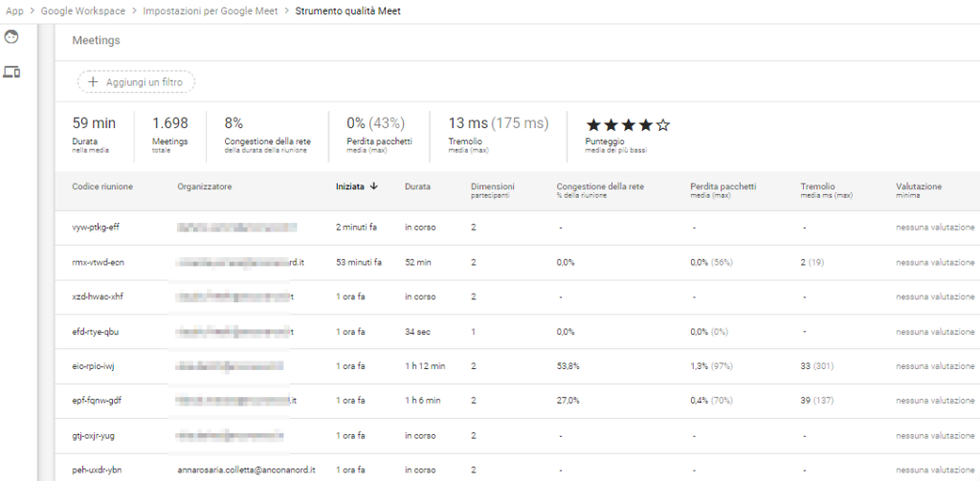Open meeting rmx-vtwd-ecn row
The image size is (980, 481).
(98, 262)
